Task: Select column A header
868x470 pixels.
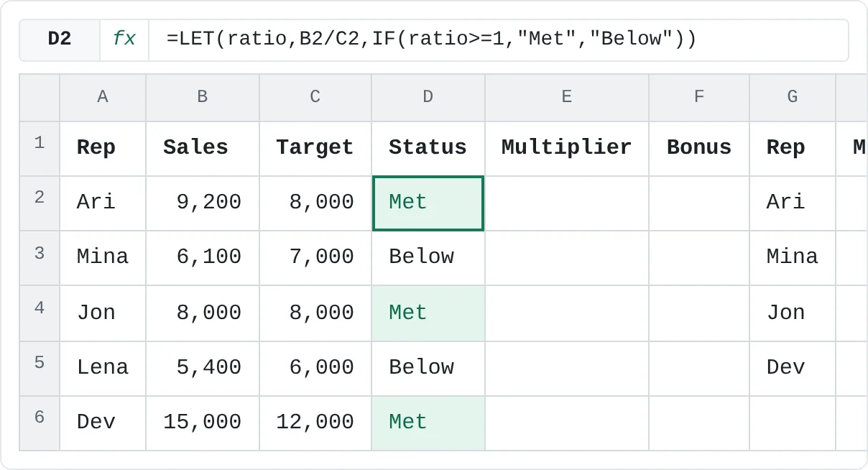Action: pyautogui.click(x=103, y=97)
